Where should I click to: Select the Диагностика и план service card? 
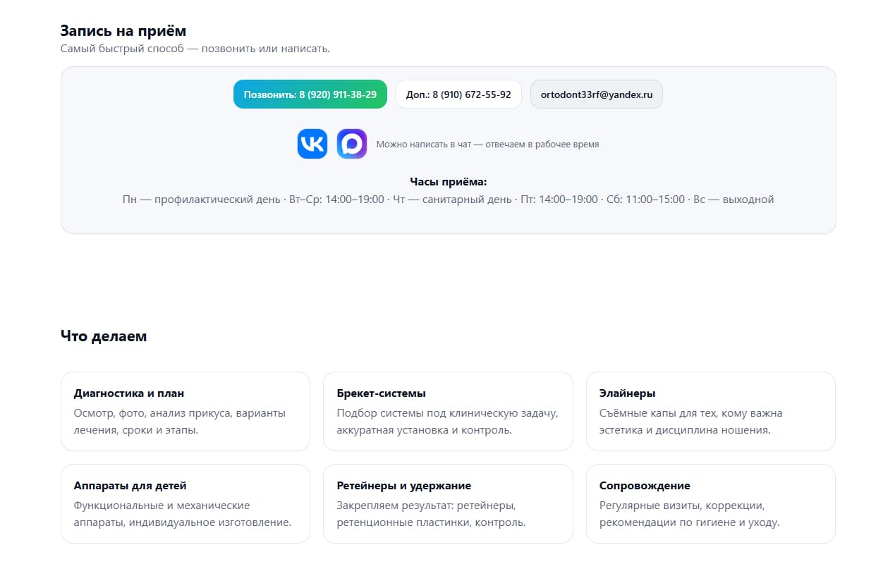(185, 411)
